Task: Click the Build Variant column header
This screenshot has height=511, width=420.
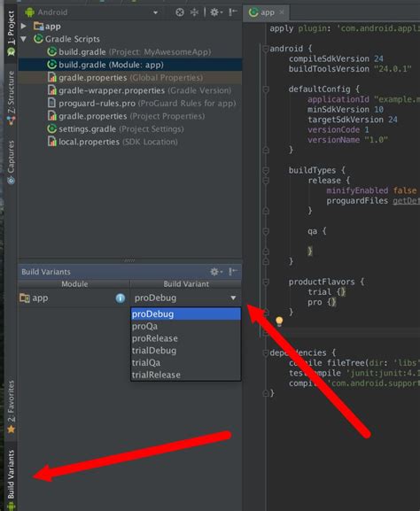Action: [x=186, y=284]
